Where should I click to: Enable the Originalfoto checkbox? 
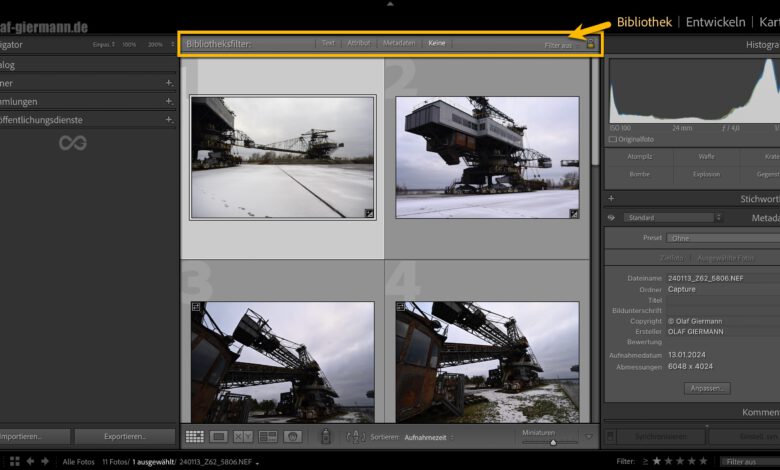[613, 139]
